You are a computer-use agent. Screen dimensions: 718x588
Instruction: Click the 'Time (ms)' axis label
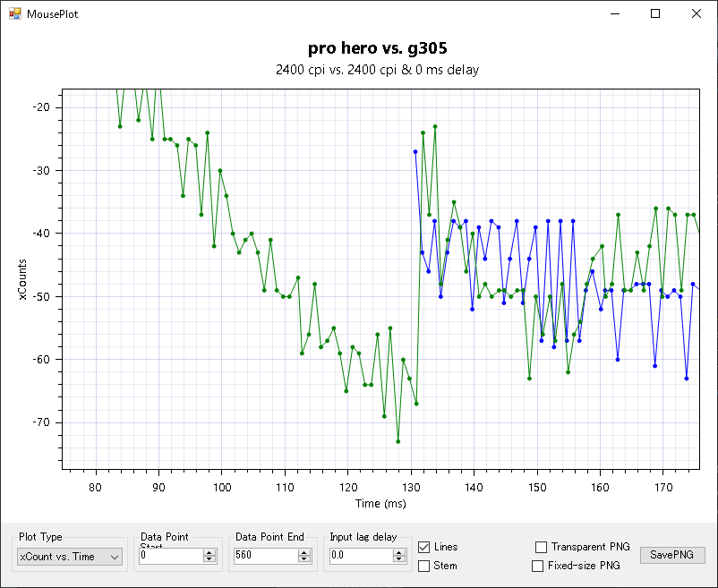click(380, 504)
